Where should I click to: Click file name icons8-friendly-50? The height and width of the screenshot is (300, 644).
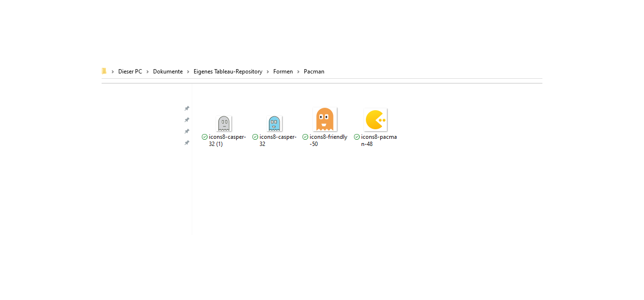328,140
